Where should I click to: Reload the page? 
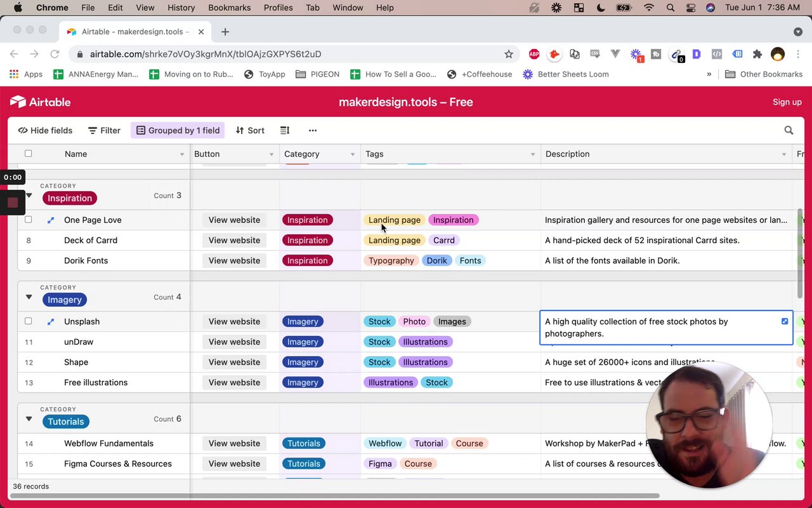pos(55,54)
